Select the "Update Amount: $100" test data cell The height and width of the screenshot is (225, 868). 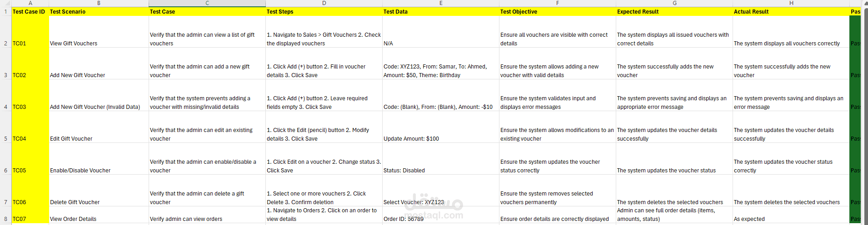point(440,139)
